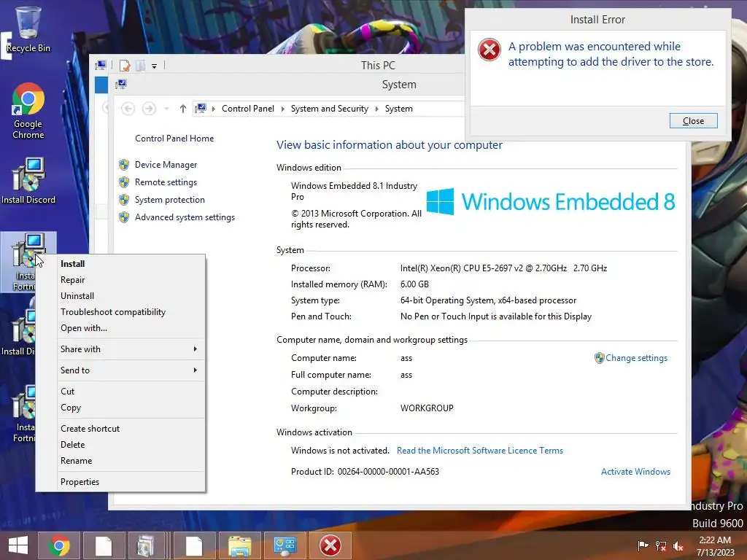
Task: Launch Google Chrome from the desktop
Action: point(28,111)
